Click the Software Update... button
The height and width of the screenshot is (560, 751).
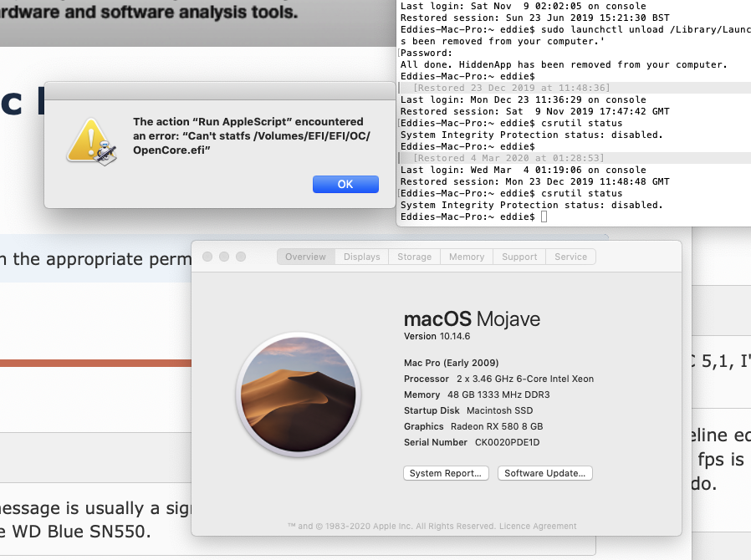(545, 473)
